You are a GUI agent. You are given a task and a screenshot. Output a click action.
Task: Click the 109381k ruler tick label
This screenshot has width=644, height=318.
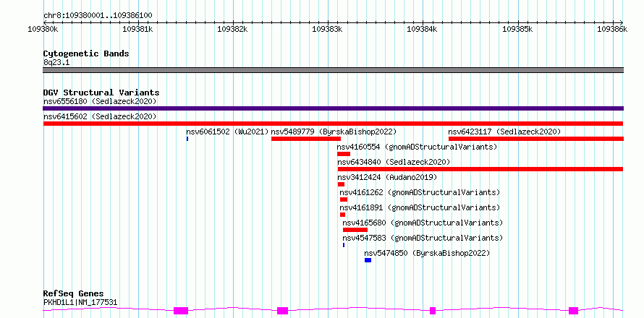(138, 29)
